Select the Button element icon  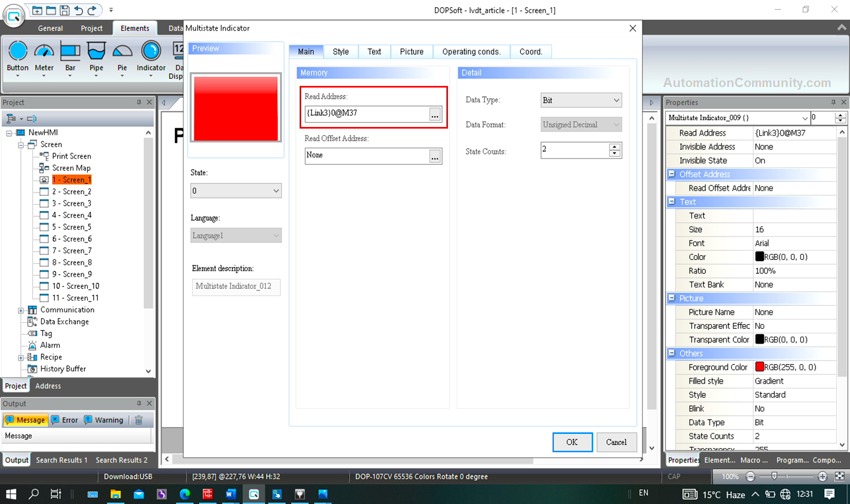point(18,52)
